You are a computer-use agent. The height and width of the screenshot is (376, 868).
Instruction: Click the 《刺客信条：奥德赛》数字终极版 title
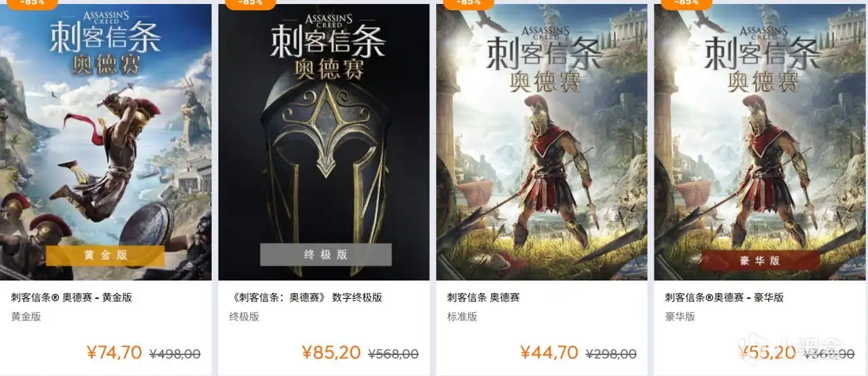pyautogui.click(x=305, y=297)
